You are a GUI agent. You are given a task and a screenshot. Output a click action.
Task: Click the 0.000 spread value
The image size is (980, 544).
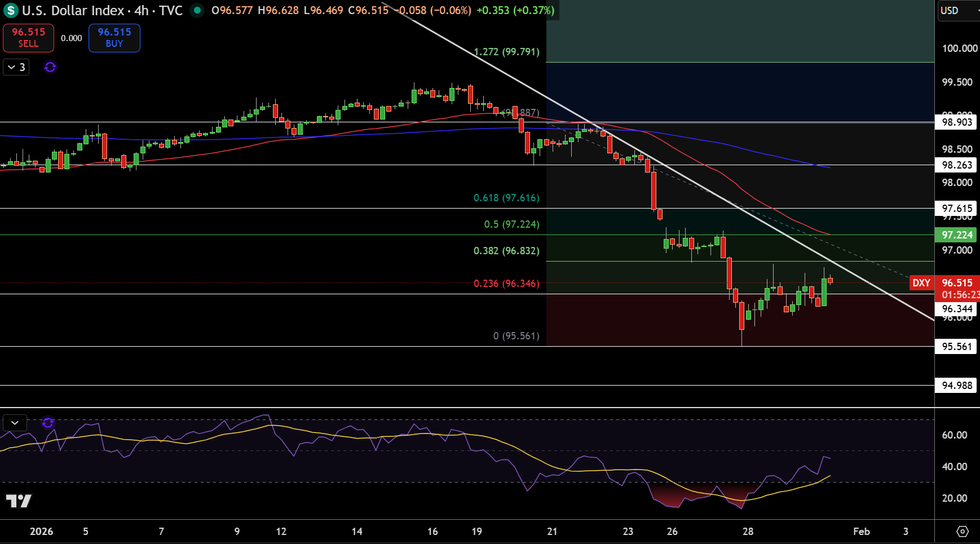coord(72,38)
